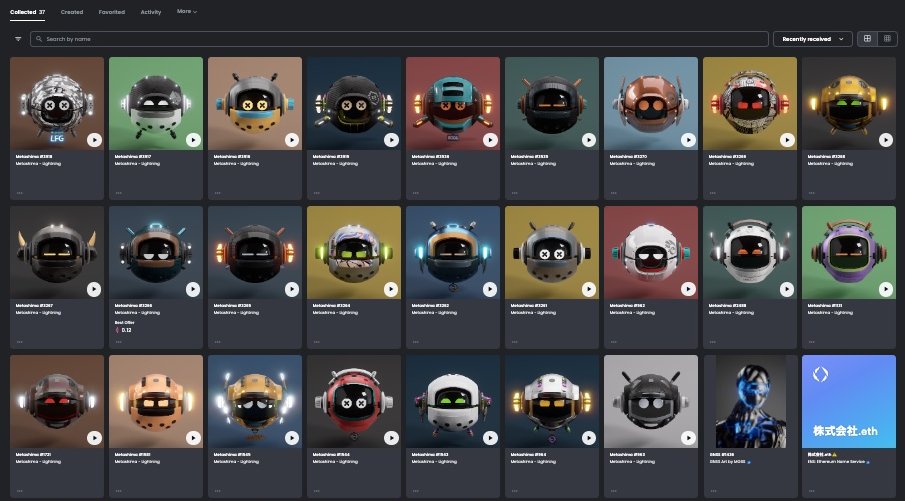Viewport: 905px width, 501px height.
Task: Play the gold robot with green eyes
Action: click(x=886, y=140)
